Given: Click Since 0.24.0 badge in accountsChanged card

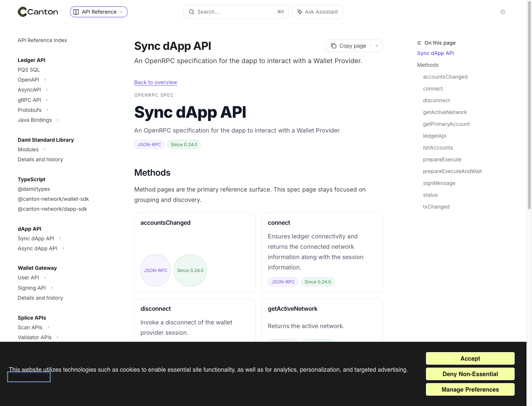Looking at the screenshot, I should tap(190, 270).
